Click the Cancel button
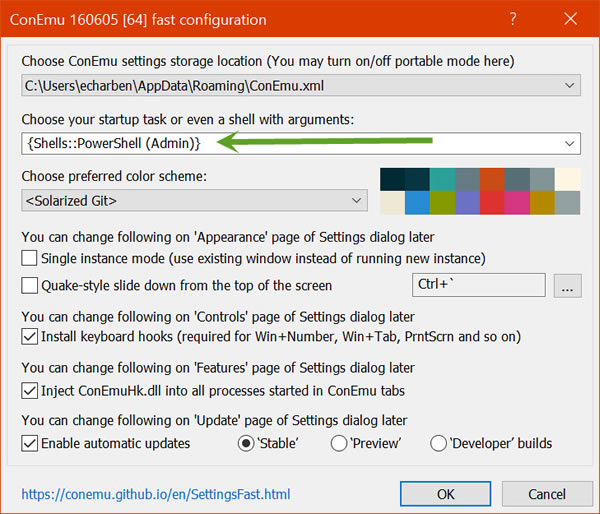This screenshot has height=514, width=600. (547, 494)
